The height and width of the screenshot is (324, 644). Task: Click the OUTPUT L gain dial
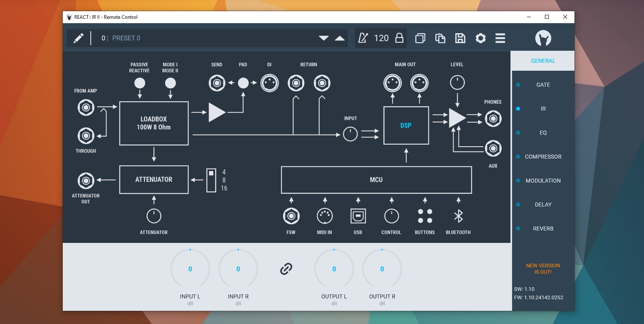pos(334,269)
